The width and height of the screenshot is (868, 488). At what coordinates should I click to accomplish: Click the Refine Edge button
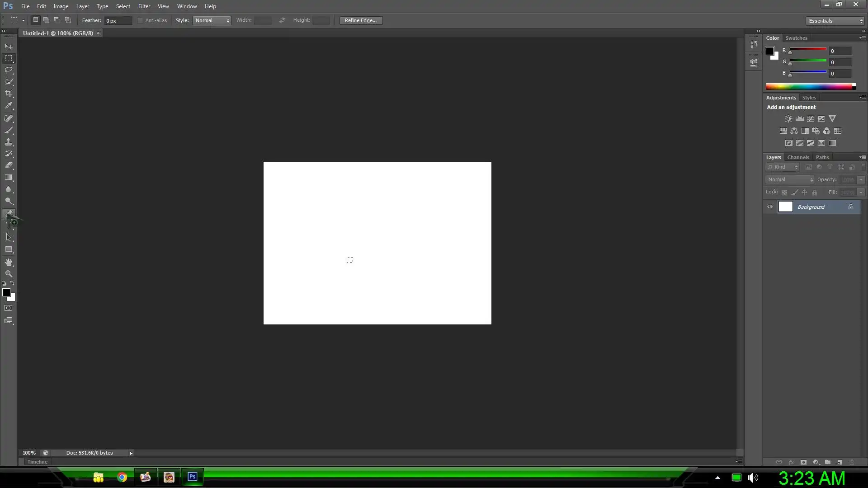(x=360, y=20)
